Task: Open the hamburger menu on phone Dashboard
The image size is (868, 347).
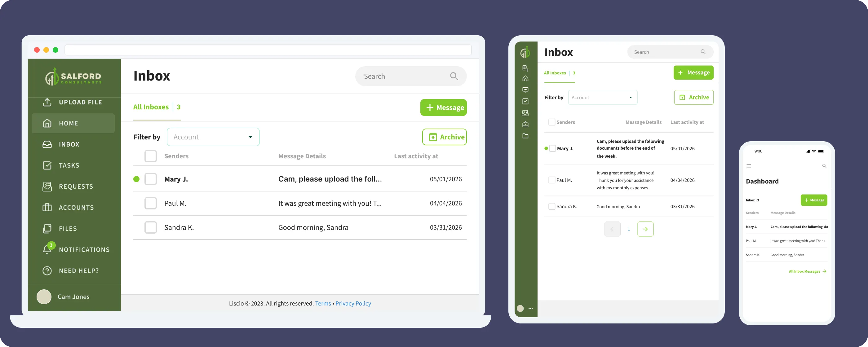Action: click(749, 166)
